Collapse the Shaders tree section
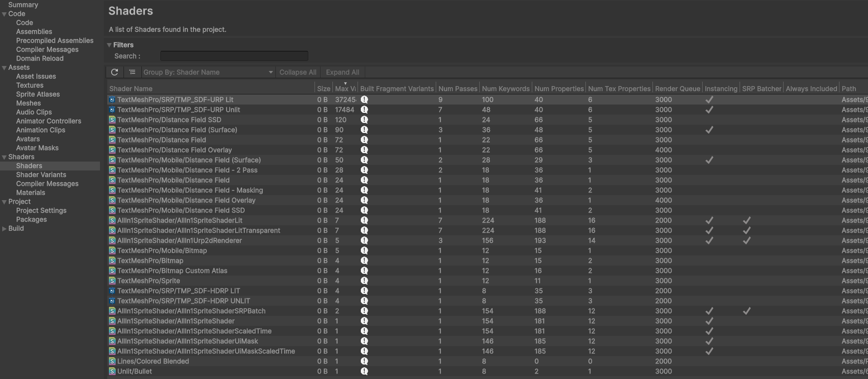This screenshot has width=868, height=379. point(4,157)
